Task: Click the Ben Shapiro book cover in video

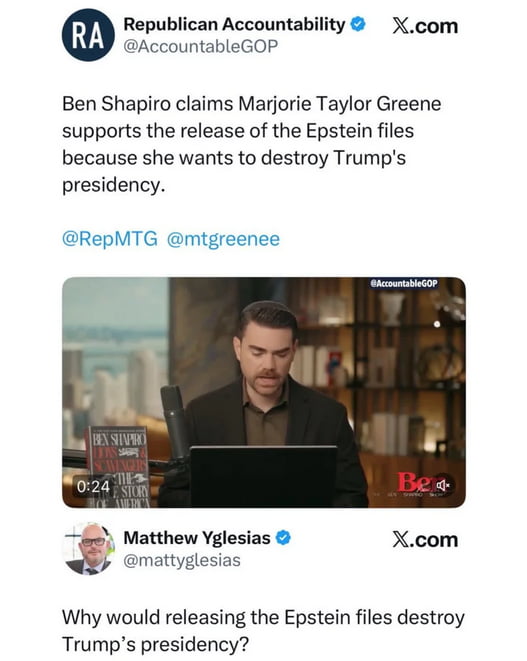Action: (x=118, y=466)
